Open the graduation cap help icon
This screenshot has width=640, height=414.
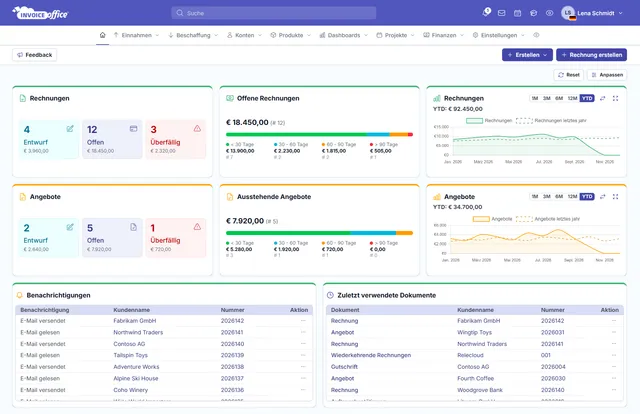(533, 13)
